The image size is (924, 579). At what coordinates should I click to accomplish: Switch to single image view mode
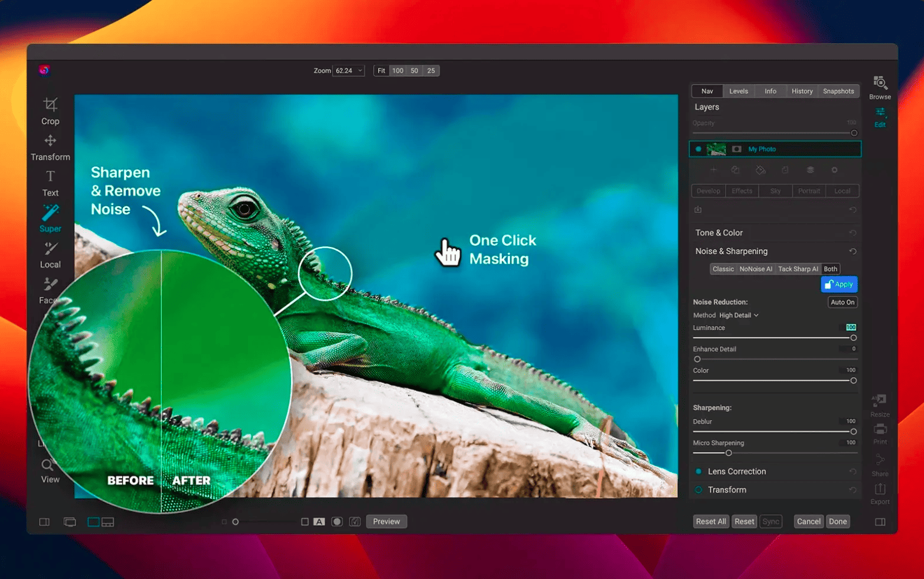coord(93,522)
